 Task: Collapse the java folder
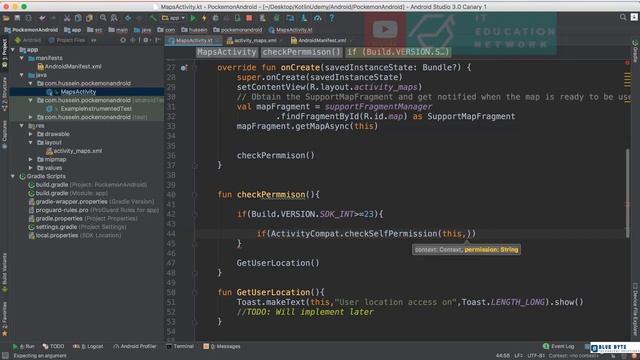tap(22, 75)
